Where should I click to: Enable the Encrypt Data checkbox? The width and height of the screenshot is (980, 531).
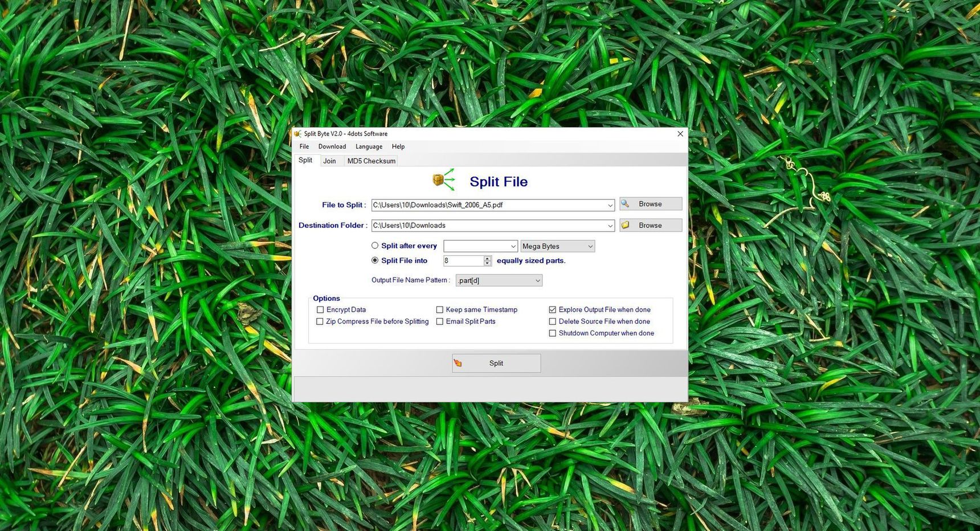tap(320, 310)
